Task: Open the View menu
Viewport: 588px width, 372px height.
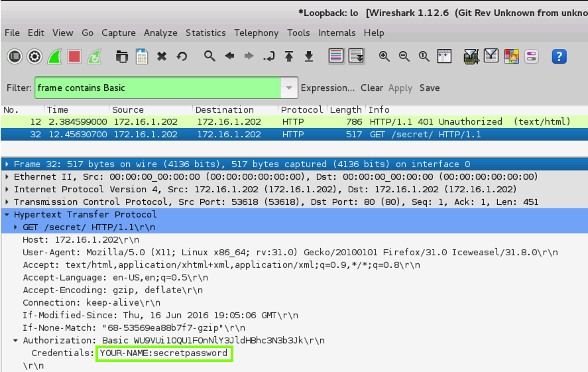Action: tap(62, 33)
